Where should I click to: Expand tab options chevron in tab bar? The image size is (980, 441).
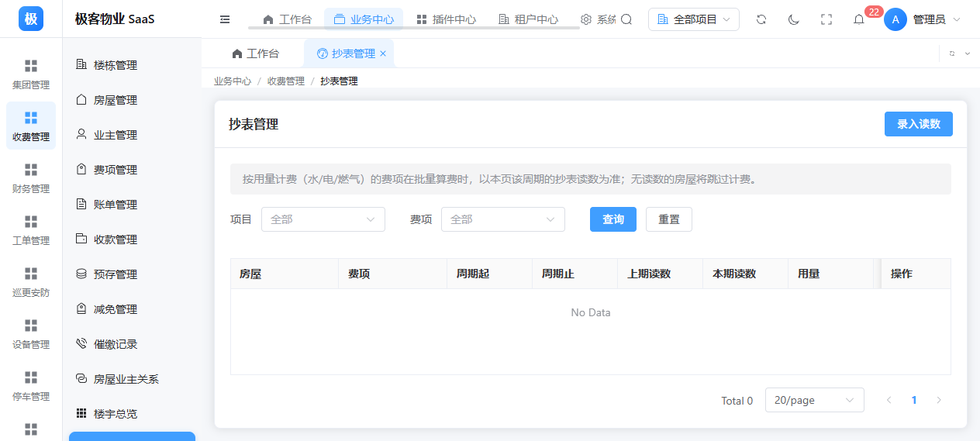[x=968, y=53]
